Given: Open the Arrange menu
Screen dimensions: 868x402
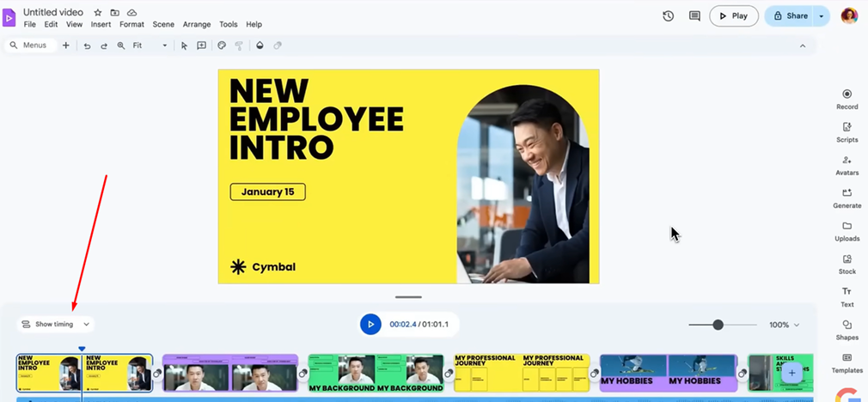Looking at the screenshot, I should click(x=197, y=25).
